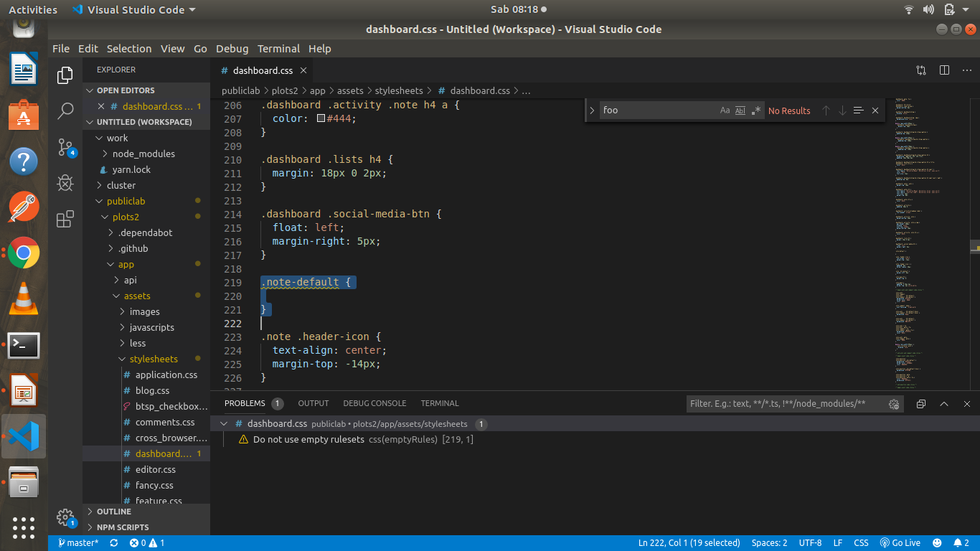Viewport: 980px width, 551px height.
Task: Switch to the TERMINAL panel tab
Action: coord(440,403)
